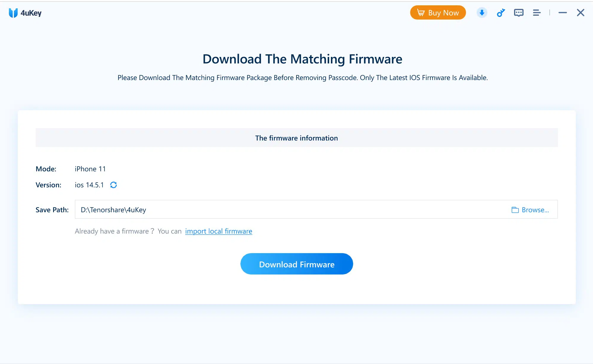593x364 pixels.
Task: Click The firmware information header
Action: (297, 138)
